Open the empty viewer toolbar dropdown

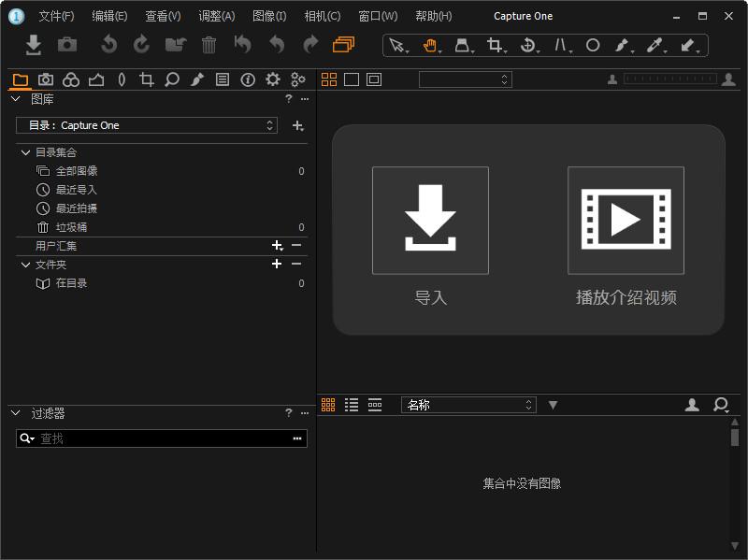coord(466,79)
